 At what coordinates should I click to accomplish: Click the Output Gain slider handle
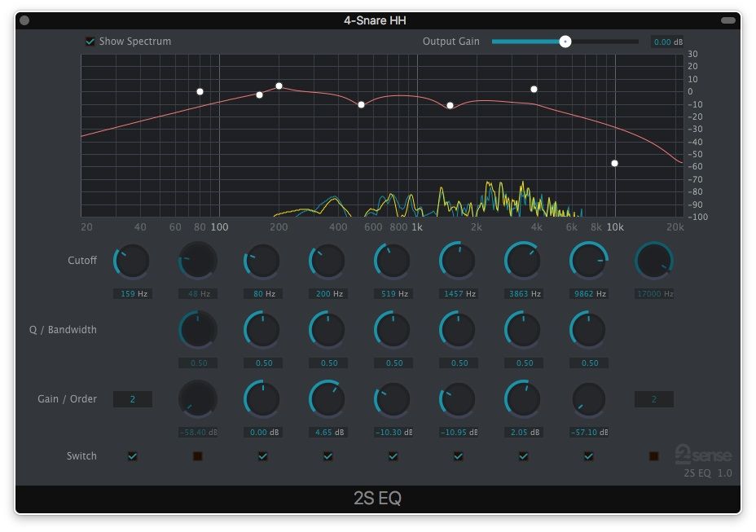[x=565, y=42]
